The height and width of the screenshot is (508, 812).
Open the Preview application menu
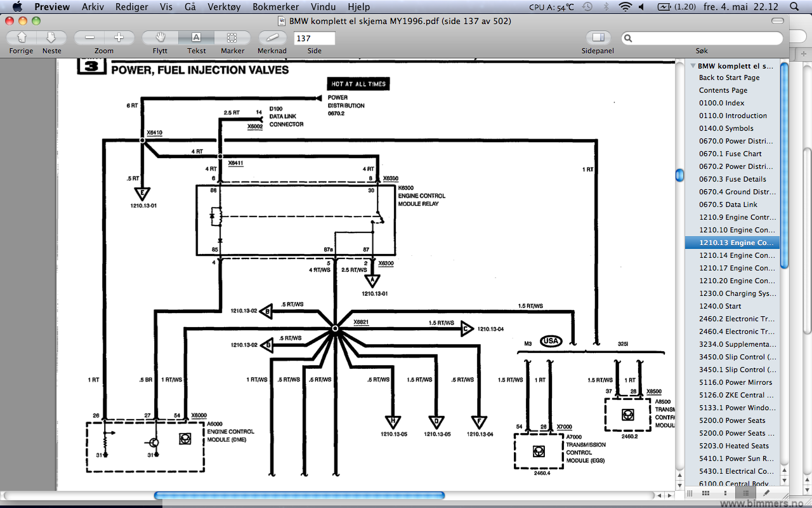tap(52, 7)
